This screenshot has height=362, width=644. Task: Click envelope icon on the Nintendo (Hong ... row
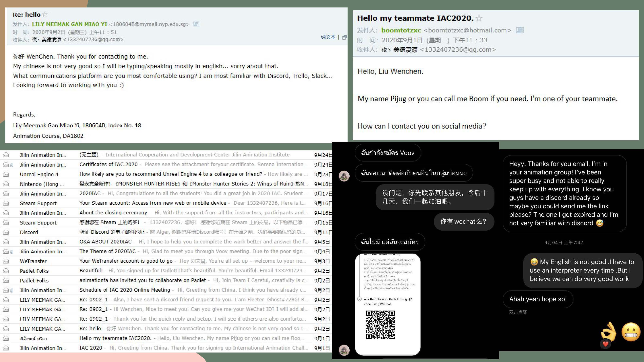[6, 184]
